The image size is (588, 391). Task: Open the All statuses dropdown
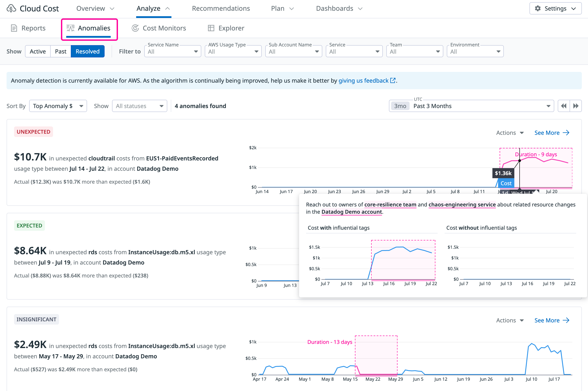[140, 106]
